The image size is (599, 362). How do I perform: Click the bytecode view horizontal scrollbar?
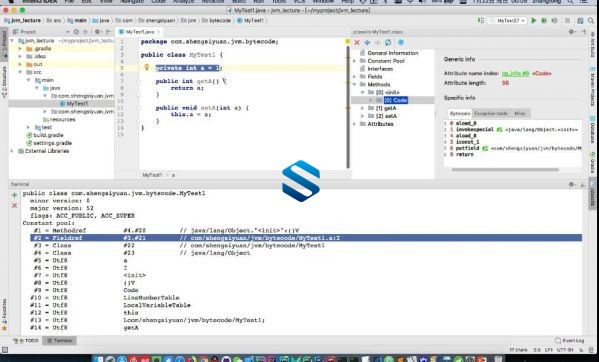pyautogui.click(x=505, y=170)
